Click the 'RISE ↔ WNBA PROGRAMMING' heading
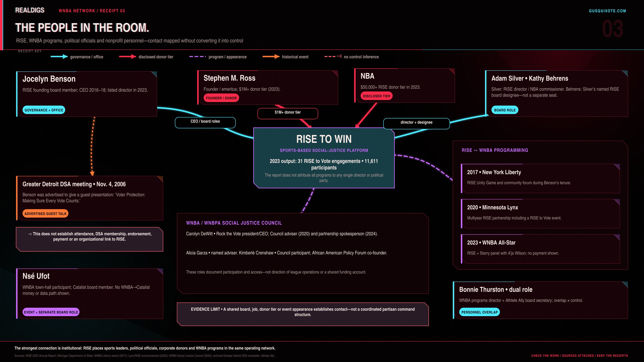Image resolution: width=644 pixels, height=362 pixels. [x=495, y=150]
